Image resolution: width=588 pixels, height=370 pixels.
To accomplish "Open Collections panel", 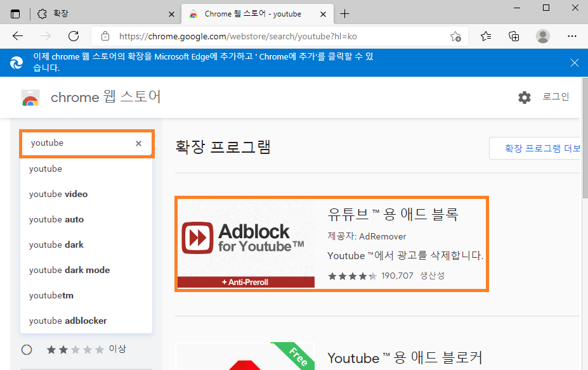I will (x=514, y=36).
